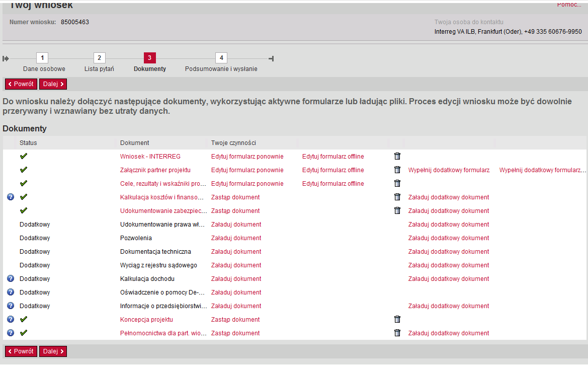Click the help icon beside Pełnomocnictwa dla part.
The height and width of the screenshot is (366, 588).
(x=11, y=333)
